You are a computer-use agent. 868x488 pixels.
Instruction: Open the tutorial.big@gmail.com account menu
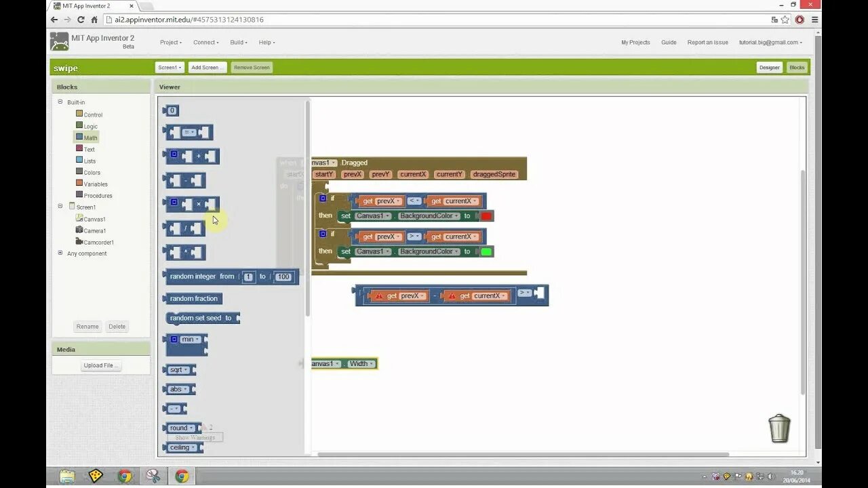(770, 42)
